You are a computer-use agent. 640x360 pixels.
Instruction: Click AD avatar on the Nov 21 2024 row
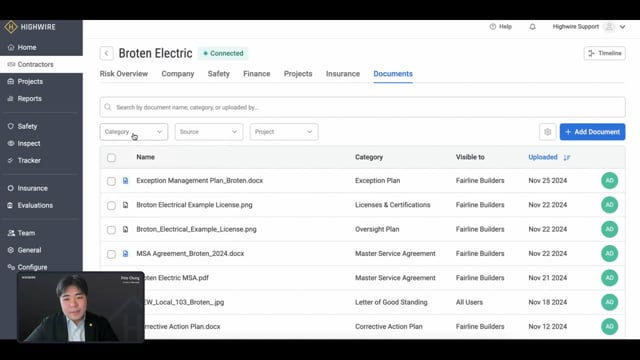click(609, 278)
